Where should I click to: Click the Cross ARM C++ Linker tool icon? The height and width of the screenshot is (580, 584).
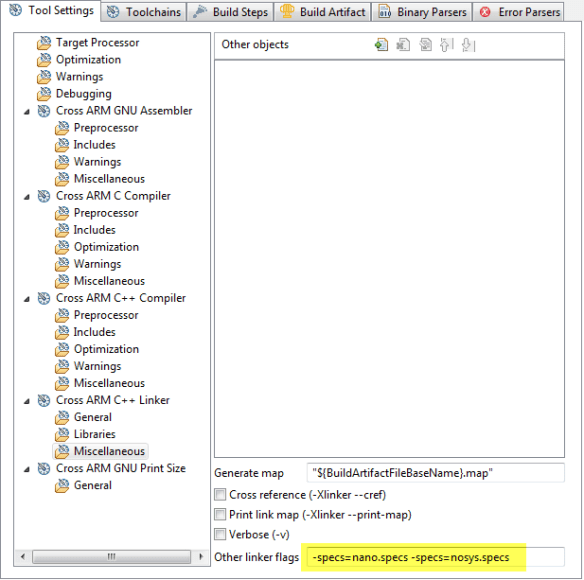[44, 400]
